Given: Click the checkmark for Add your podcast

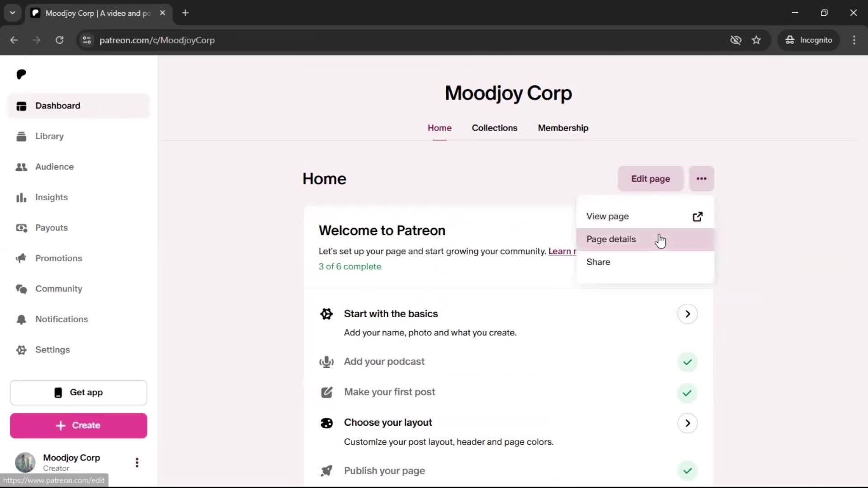Looking at the screenshot, I should tap(688, 362).
